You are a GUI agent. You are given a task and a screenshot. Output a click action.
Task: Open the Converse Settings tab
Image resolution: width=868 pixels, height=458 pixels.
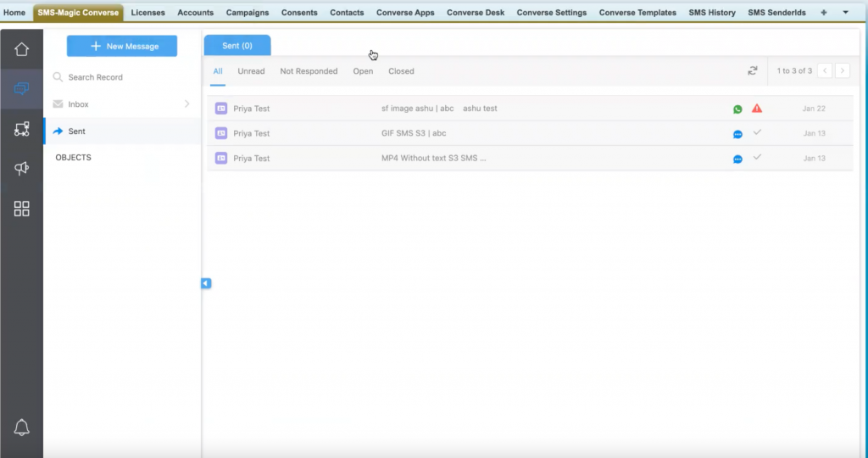click(x=552, y=12)
